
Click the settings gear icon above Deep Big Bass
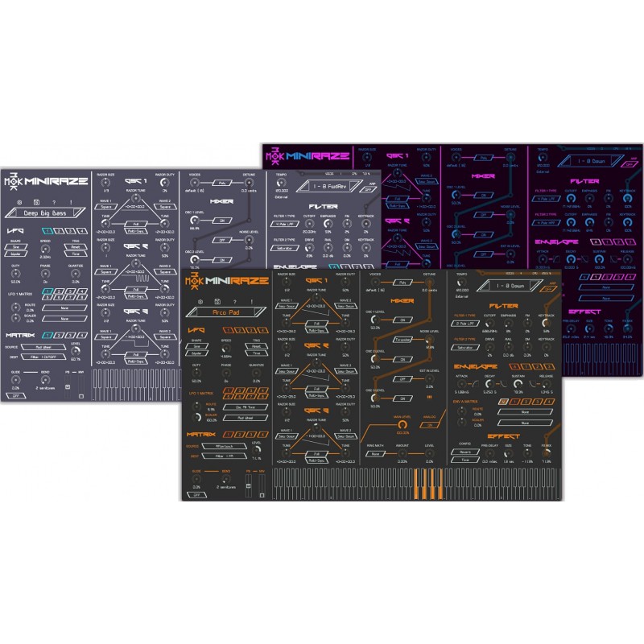(19, 201)
